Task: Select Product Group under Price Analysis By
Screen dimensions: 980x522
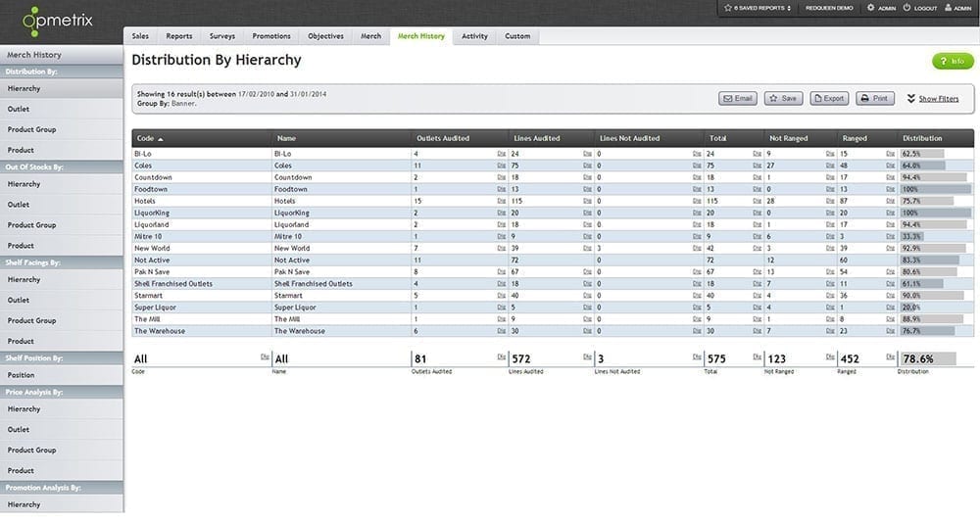Action: [x=61, y=451]
